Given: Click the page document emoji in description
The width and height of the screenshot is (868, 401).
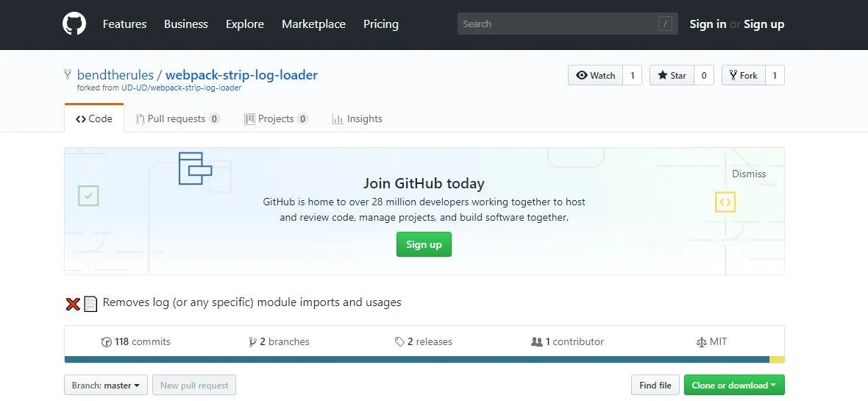Looking at the screenshot, I should pyautogui.click(x=90, y=304).
